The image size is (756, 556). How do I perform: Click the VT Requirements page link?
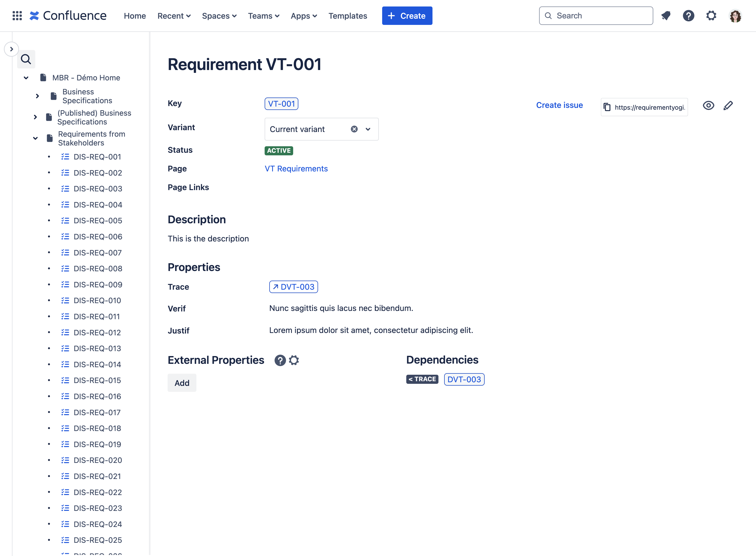point(297,168)
